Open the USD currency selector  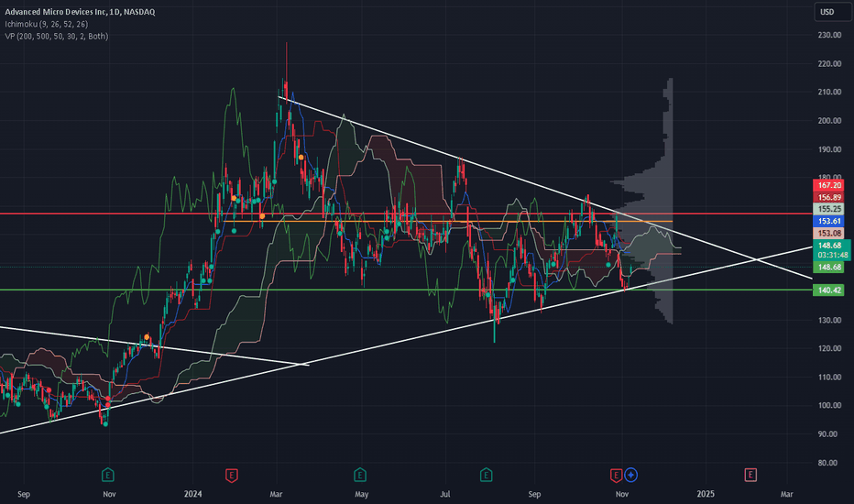[x=832, y=11]
